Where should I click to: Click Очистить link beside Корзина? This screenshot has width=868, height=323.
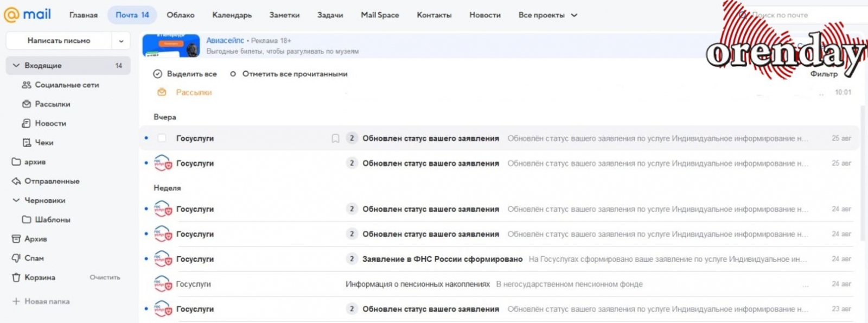[x=105, y=277]
